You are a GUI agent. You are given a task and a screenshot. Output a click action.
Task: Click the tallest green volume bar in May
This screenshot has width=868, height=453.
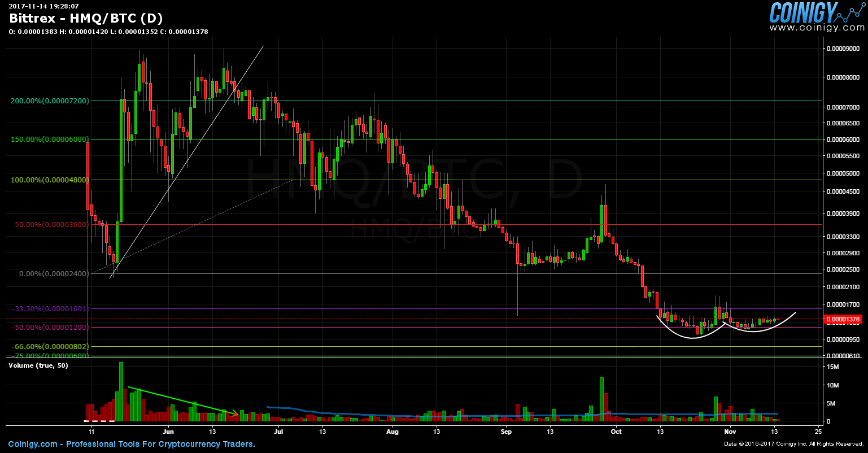(x=121, y=392)
